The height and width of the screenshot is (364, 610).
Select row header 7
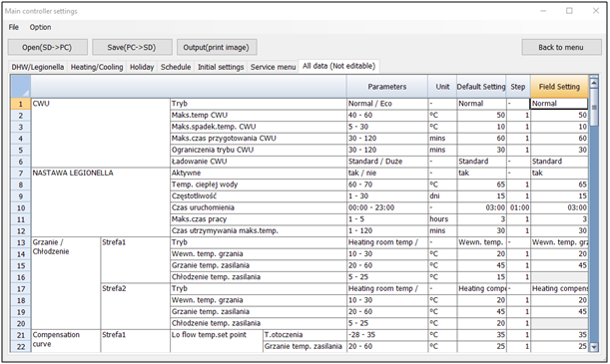click(x=21, y=174)
